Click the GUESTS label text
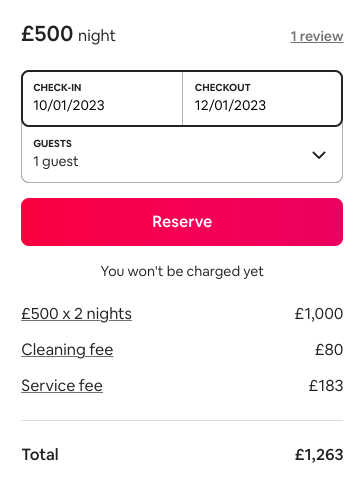The width and height of the screenshot is (363, 481). click(52, 144)
